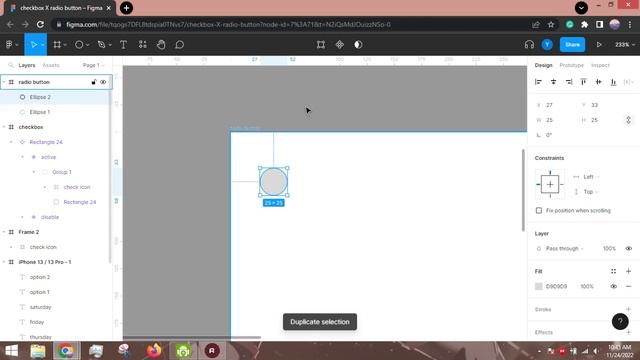Toggle visibility of radio button layer

click(x=103, y=82)
